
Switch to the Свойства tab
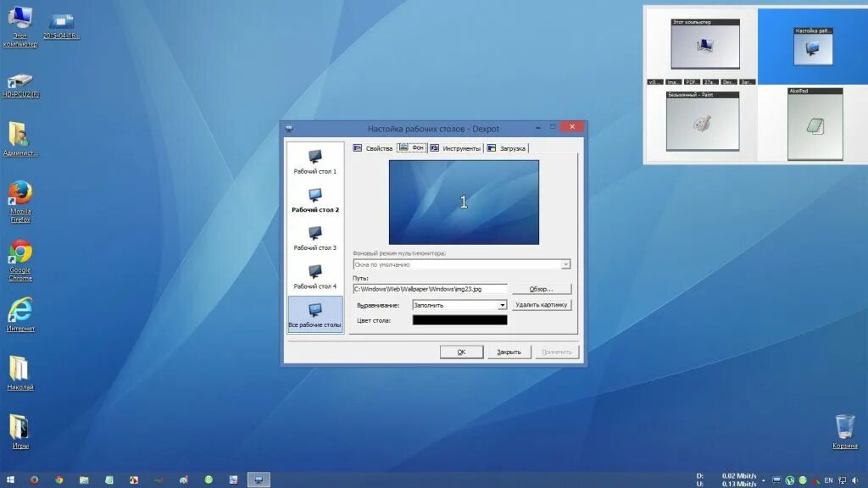click(373, 148)
